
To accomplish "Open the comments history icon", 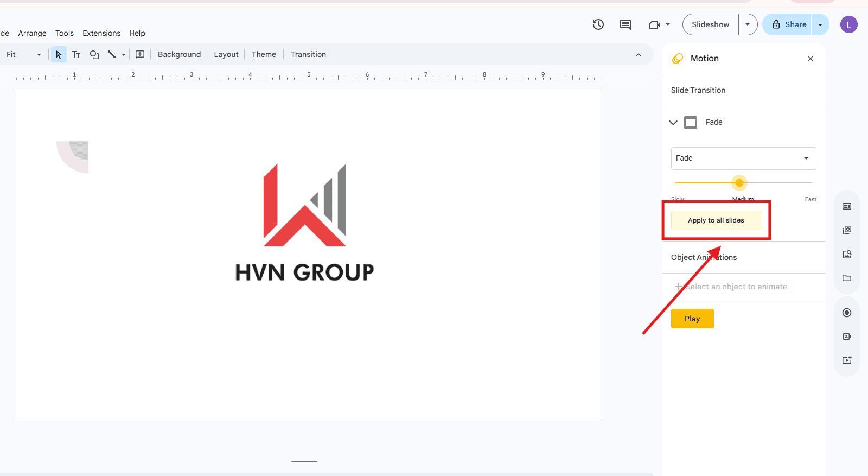I will (x=626, y=24).
